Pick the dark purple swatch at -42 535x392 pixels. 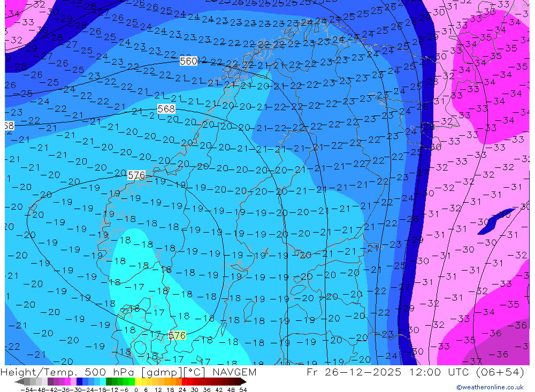click(x=50, y=382)
